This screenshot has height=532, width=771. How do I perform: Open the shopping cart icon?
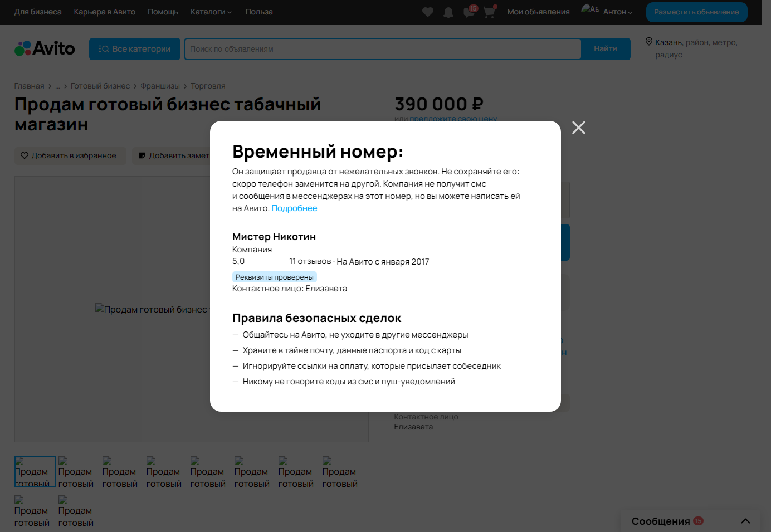489,12
